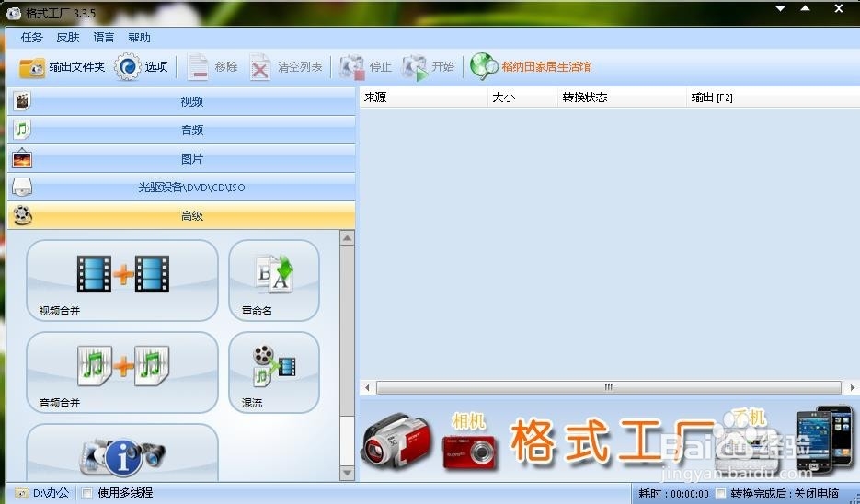This screenshot has height=504, width=860.
Task: Click the horizontal scrollbar left arrow
Action: [x=367, y=388]
